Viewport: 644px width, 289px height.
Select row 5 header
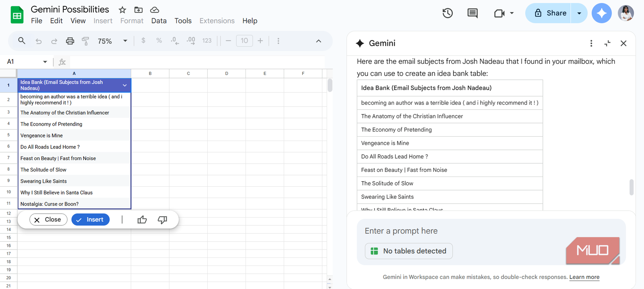tap(8, 135)
